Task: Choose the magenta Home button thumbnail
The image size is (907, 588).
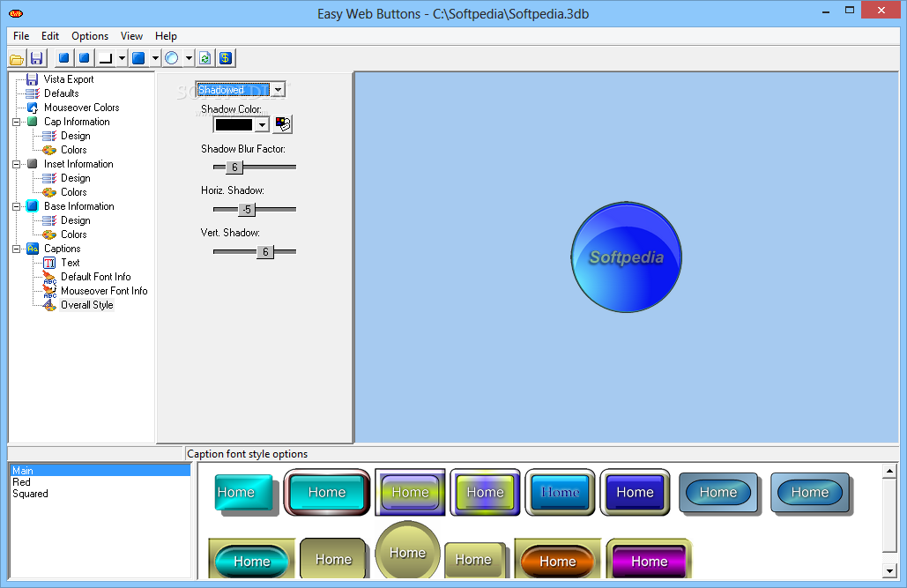Action: (649, 559)
